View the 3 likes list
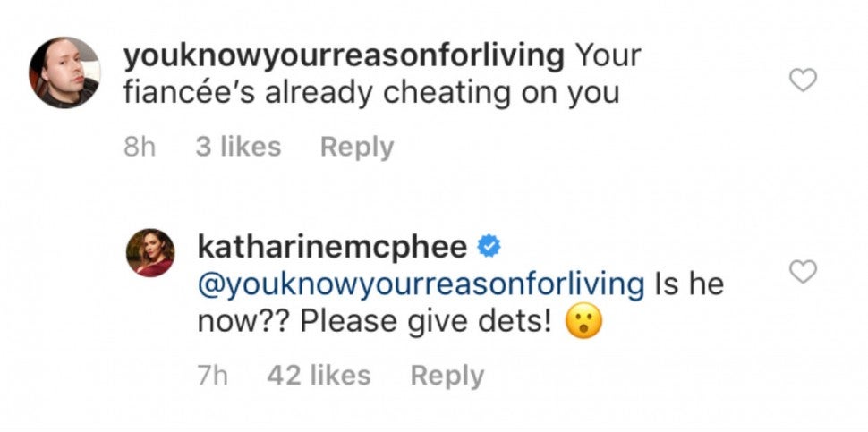The width and height of the screenshot is (868, 432). 237,147
